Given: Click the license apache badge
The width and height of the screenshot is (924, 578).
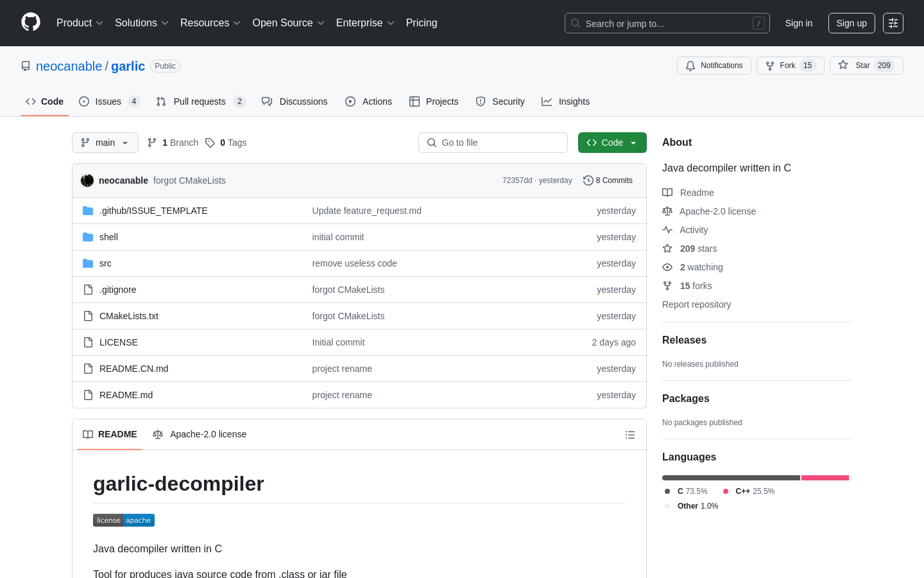Looking at the screenshot, I should point(124,520).
